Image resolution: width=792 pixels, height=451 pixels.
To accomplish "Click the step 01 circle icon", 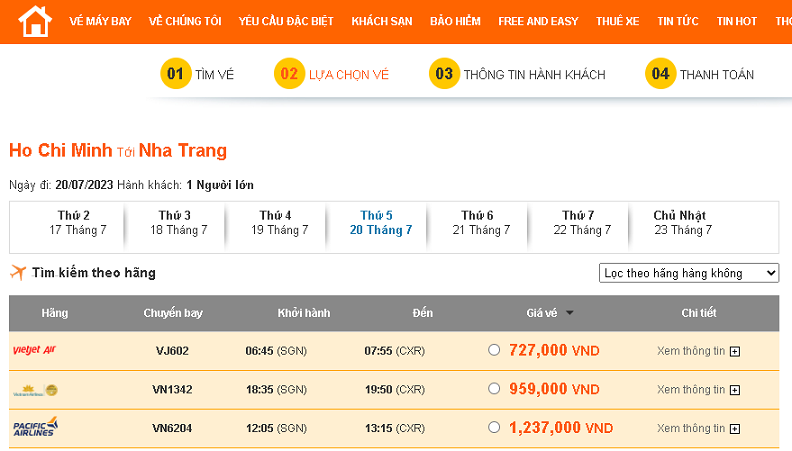I will (x=175, y=74).
